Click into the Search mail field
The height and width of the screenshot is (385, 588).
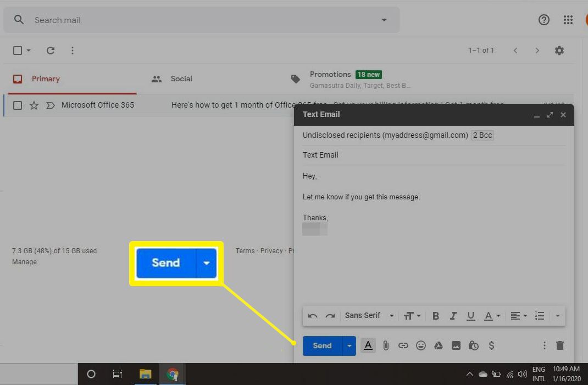click(x=202, y=20)
